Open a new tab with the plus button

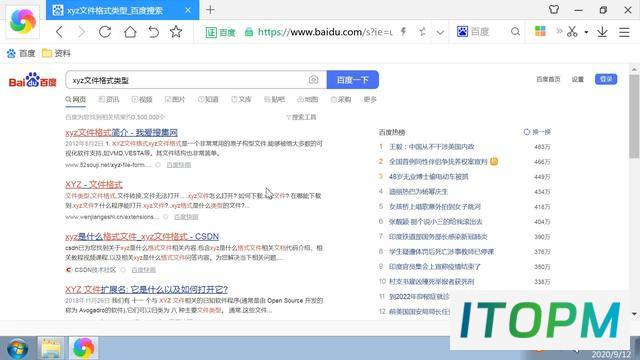click(210, 10)
